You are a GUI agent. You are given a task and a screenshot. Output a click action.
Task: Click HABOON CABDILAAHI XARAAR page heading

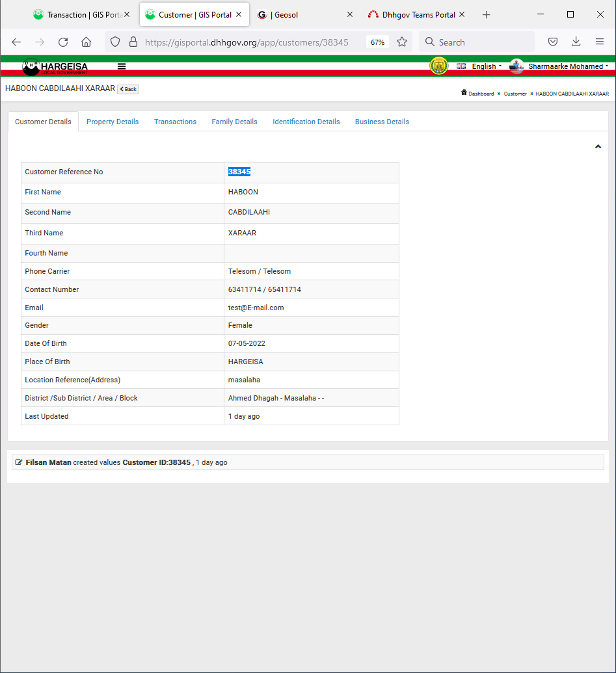60,88
